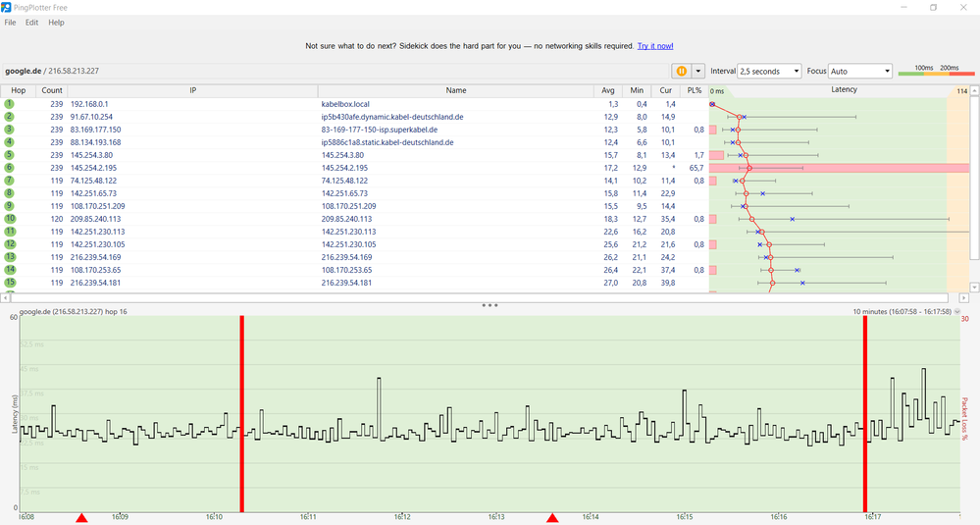Viewport: 980px width, 525px height.
Task: Select the hop 12 green circle icon
Action: point(10,244)
